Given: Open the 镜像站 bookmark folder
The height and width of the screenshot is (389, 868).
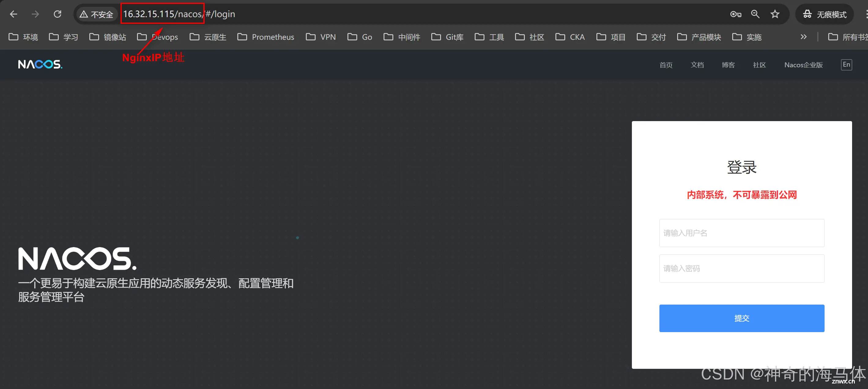Looking at the screenshot, I should 107,37.
